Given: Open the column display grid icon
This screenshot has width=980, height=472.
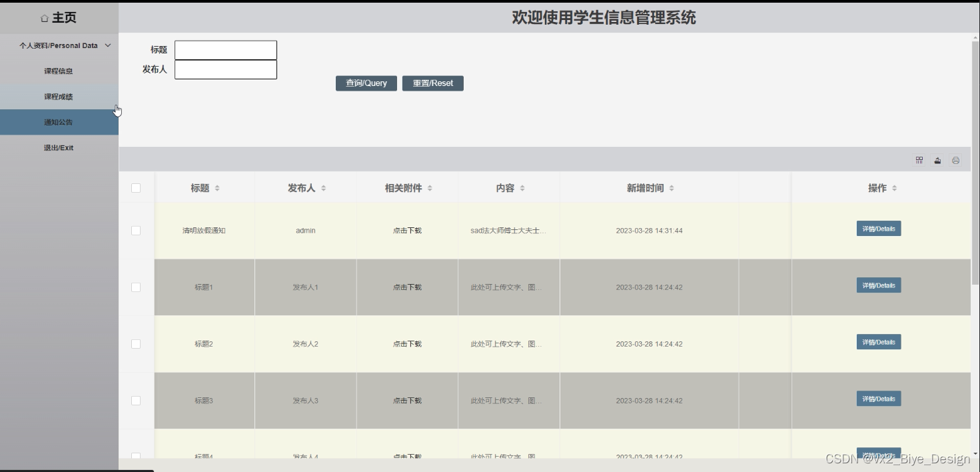Looking at the screenshot, I should [x=919, y=160].
